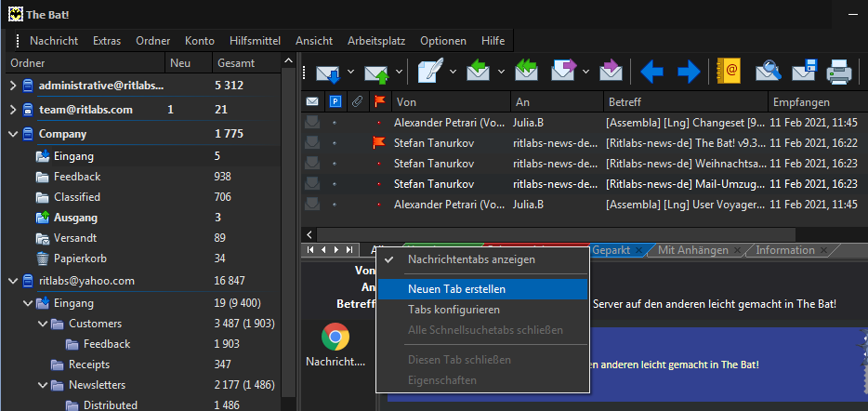The width and height of the screenshot is (868, 411).
Task: Click the reply envelope with single green arrow
Action: (x=480, y=72)
